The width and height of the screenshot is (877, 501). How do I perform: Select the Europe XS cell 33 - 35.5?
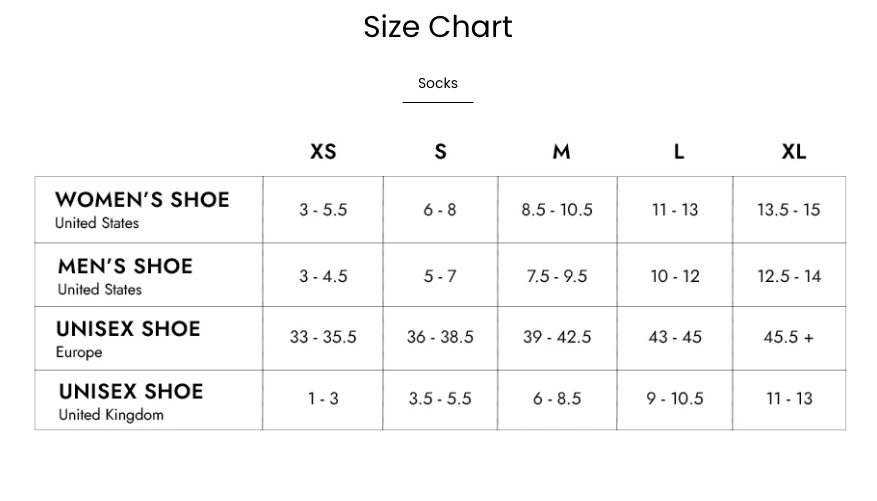click(323, 338)
